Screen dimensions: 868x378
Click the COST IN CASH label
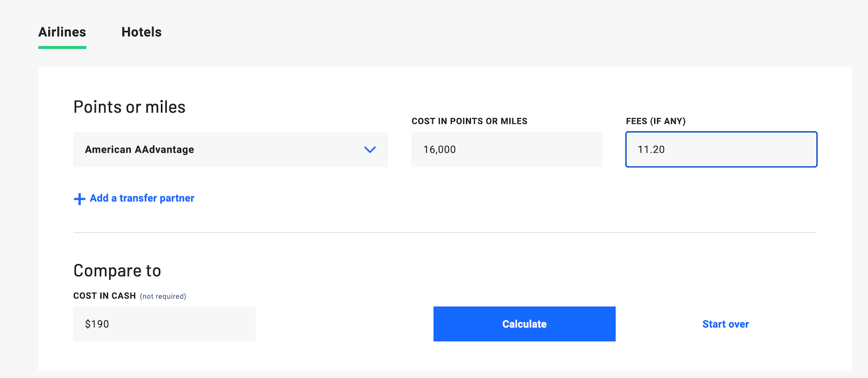[x=104, y=296]
